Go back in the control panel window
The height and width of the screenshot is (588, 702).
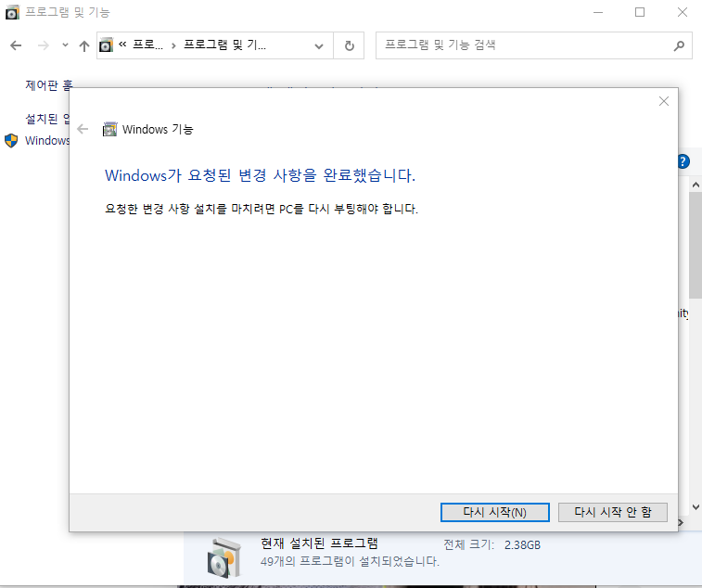[16, 45]
